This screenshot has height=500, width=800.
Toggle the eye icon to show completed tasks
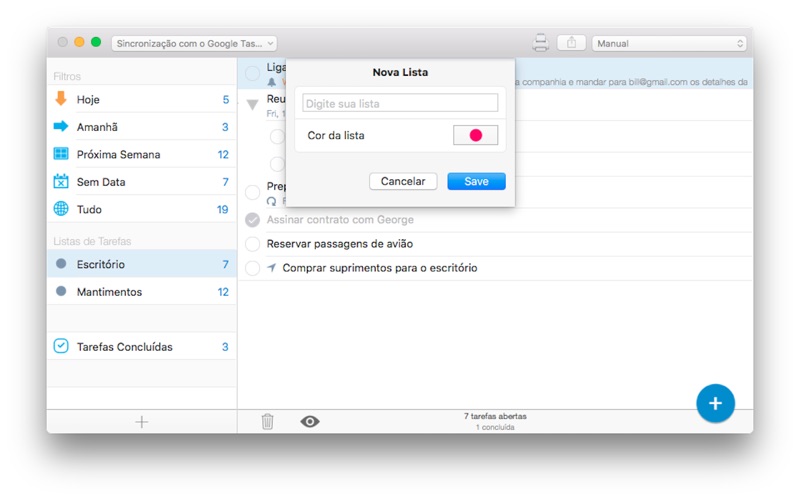(x=310, y=422)
